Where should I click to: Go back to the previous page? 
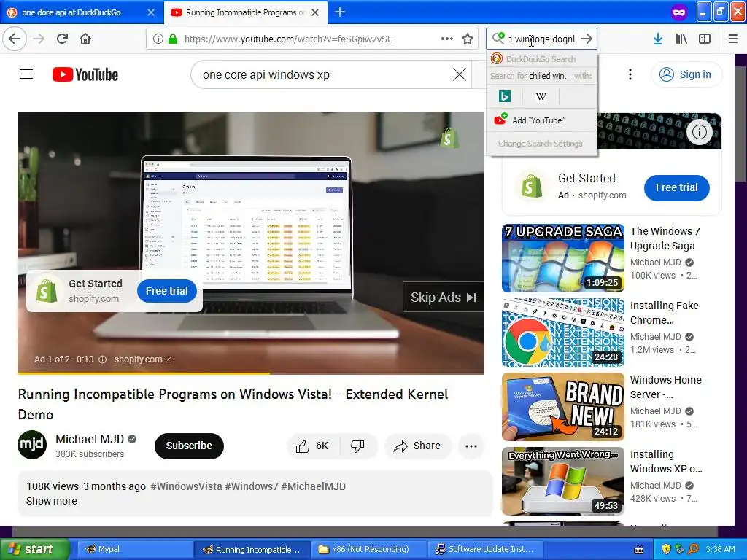pyautogui.click(x=15, y=39)
